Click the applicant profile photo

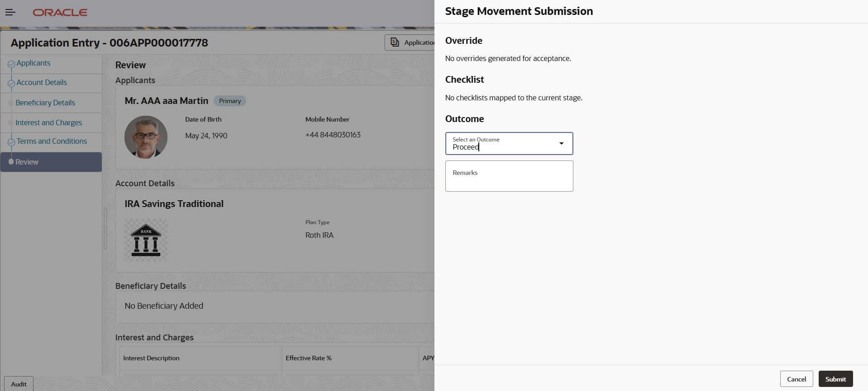click(x=146, y=137)
